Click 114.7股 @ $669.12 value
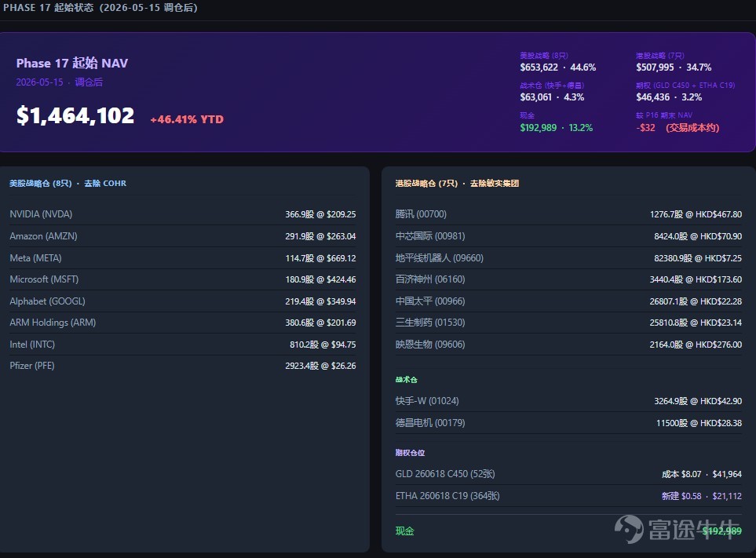This screenshot has height=558, width=756. 320,258
